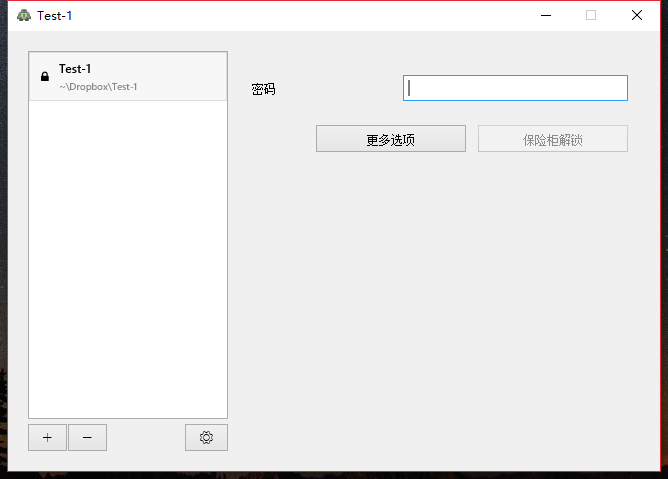Click the 保险柜解锁 unlock vault button

pyautogui.click(x=553, y=139)
